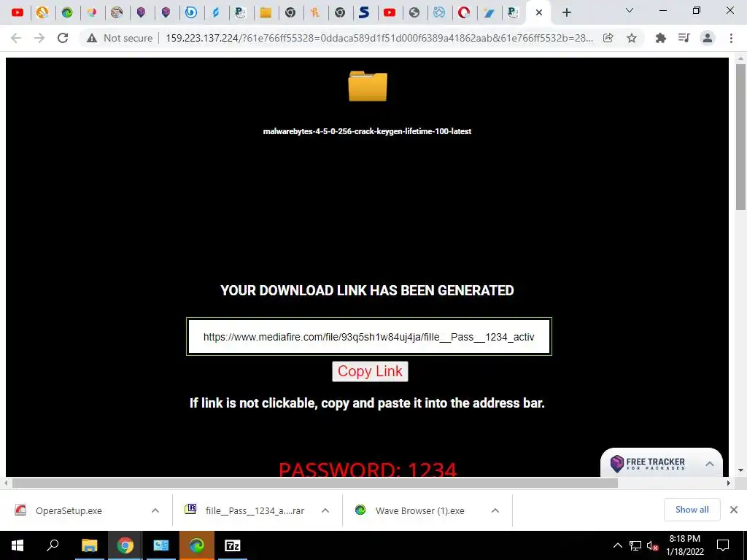The width and height of the screenshot is (747, 560).
Task: Expand options for the rar download
Action: click(325, 510)
